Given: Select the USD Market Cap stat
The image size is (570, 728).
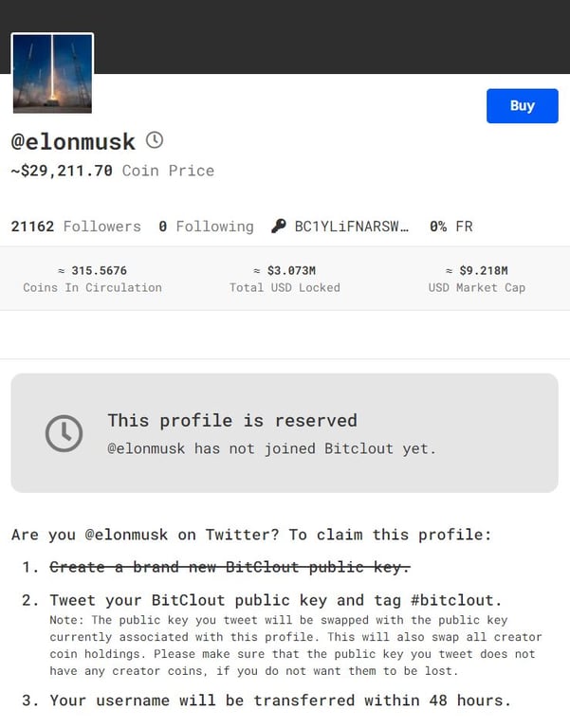Looking at the screenshot, I should pyautogui.click(x=476, y=279).
